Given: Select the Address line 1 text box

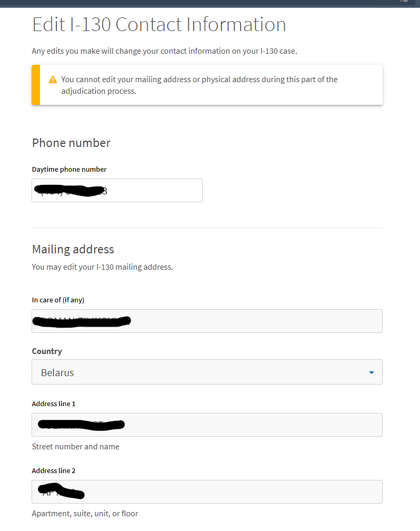Looking at the screenshot, I should tap(207, 425).
